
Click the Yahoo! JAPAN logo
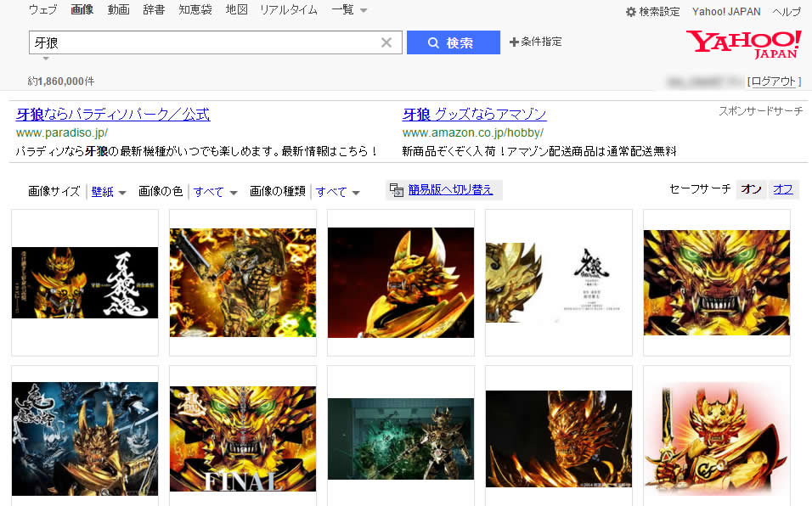pyautogui.click(x=744, y=44)
